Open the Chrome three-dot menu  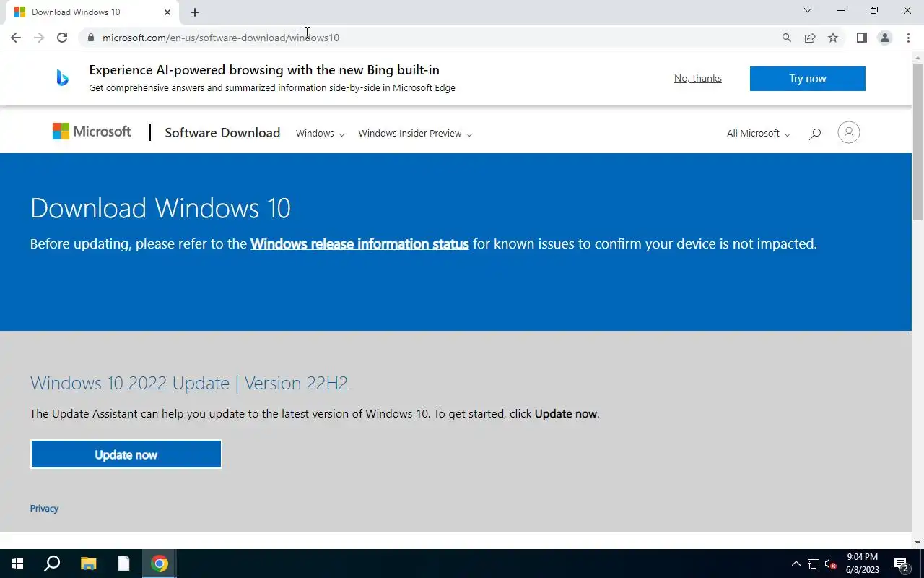click(908, 38)
